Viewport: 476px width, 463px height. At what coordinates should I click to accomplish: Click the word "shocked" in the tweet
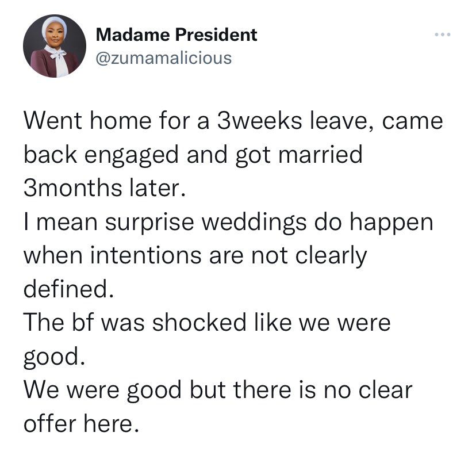pos(199,322)
